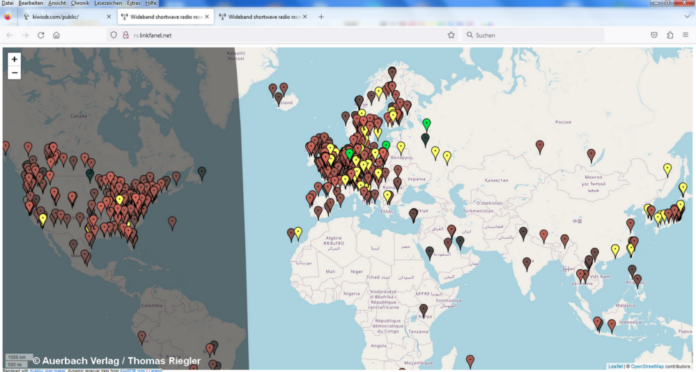Bookmark this page with the star icon
Image resolution: width=696 pixels, height=372 pixels.
coord(451,35)
